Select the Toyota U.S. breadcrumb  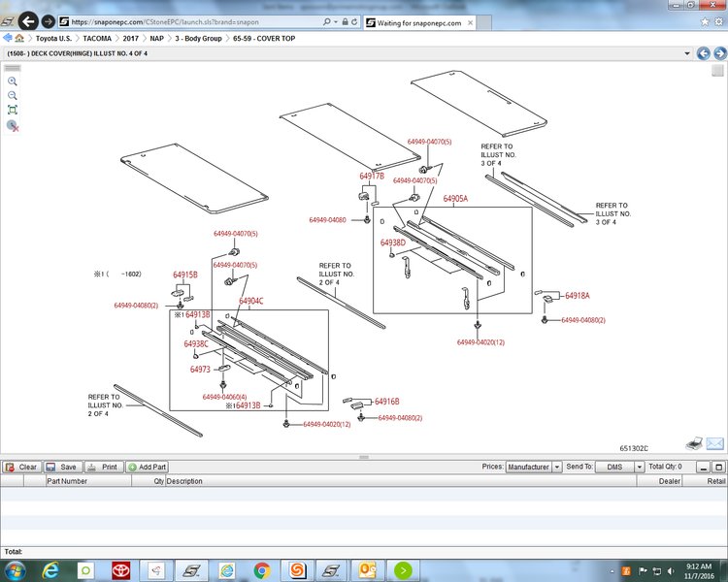[53, 39]
